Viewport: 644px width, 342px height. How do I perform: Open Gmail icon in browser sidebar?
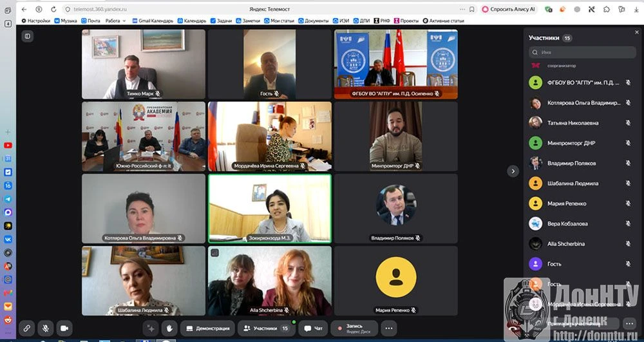[x=8, y=293]
